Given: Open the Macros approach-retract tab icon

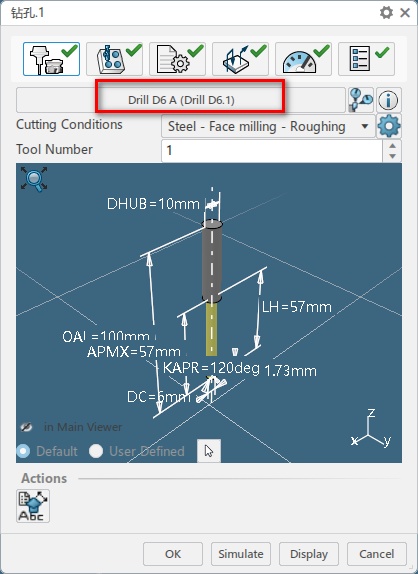Looking at the screenshot, I should pos(240,59).
